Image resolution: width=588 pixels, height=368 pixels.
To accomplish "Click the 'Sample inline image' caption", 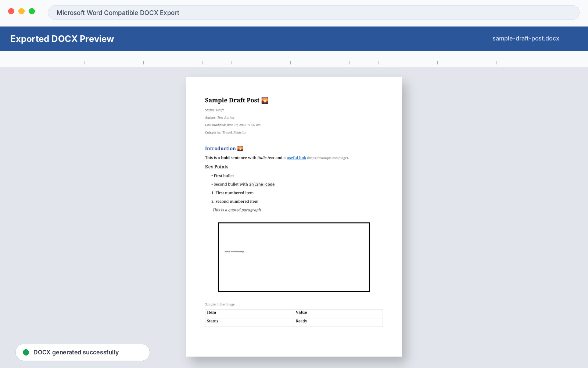I will coord(220,304).
